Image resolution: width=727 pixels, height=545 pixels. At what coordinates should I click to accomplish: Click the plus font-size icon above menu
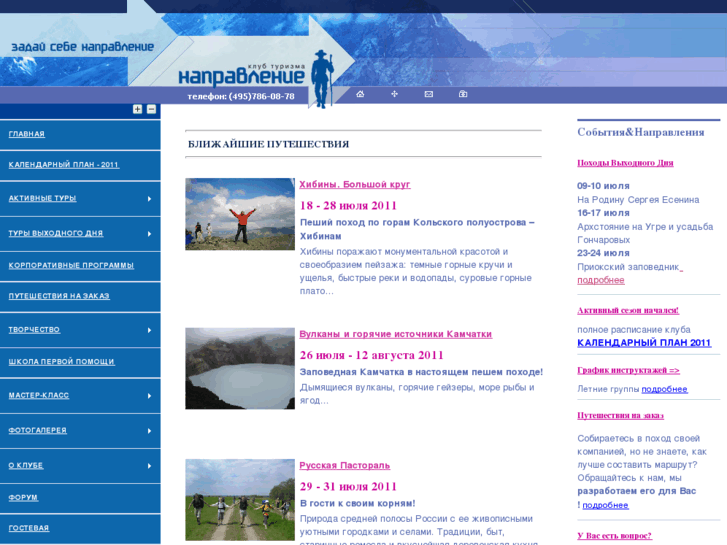[x=138, y=109]
